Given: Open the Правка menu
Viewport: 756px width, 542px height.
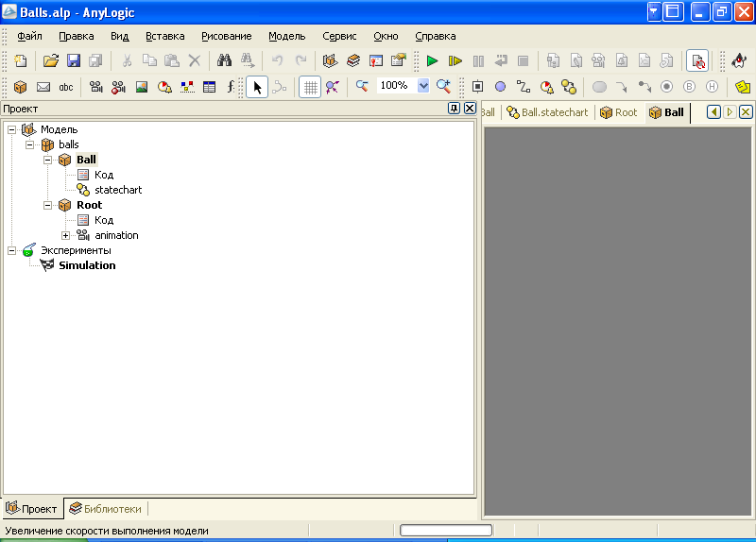Looking at the screenshot, I should (77, 36).
